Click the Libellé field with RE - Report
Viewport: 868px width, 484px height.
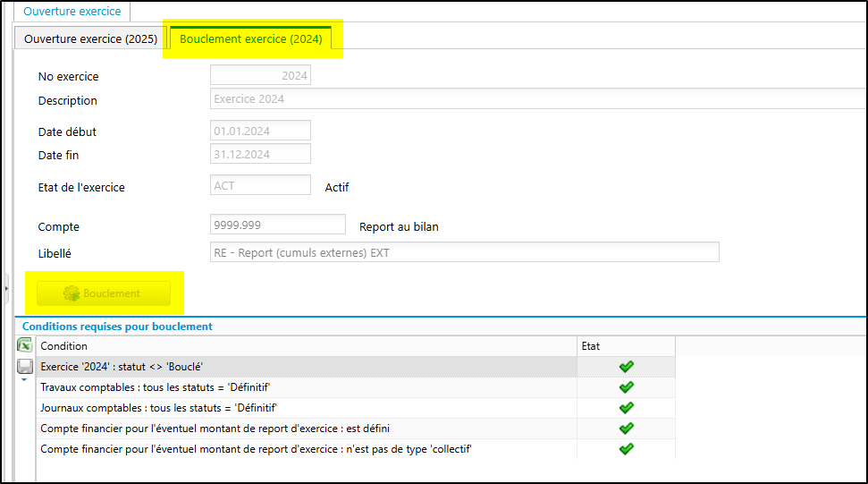(465, 252)
